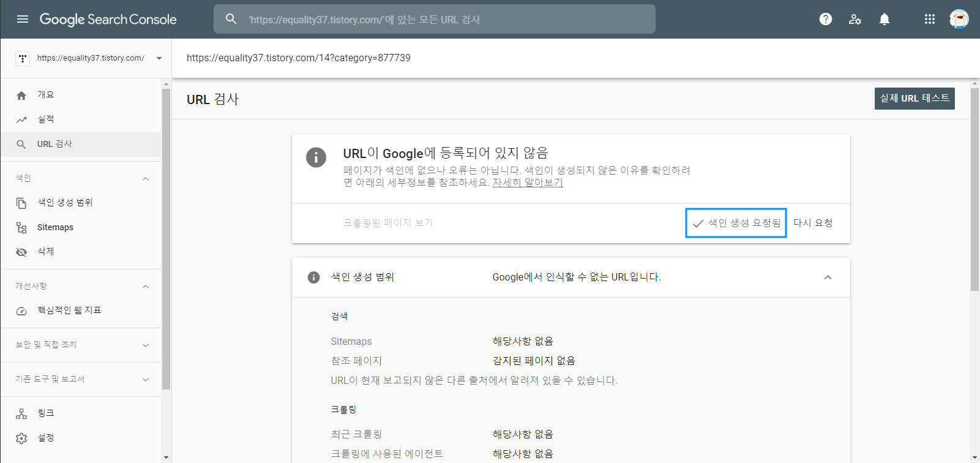
Task: Collapse the 개선사항 sidebar section
Action: pos(146,286)
